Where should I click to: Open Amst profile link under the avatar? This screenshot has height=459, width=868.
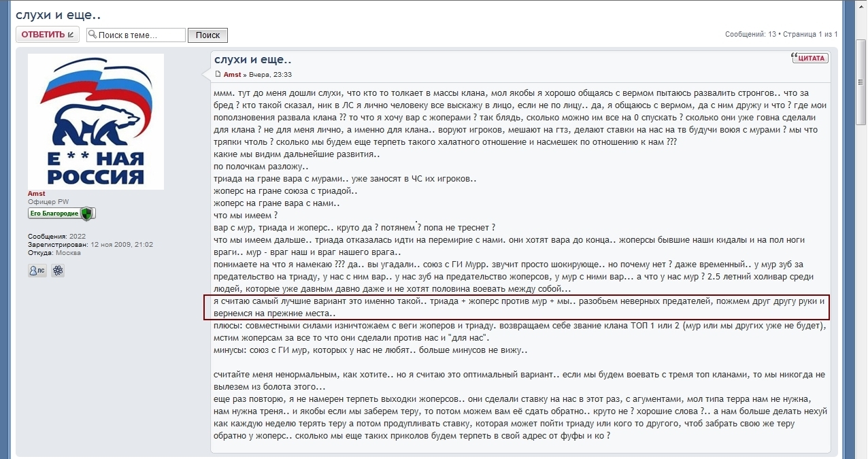[37, 194]
